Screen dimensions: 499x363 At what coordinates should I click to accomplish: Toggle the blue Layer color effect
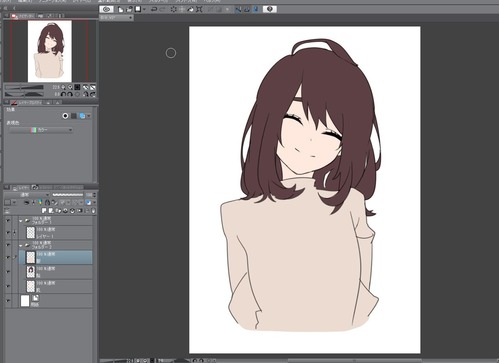click(82, 116)
